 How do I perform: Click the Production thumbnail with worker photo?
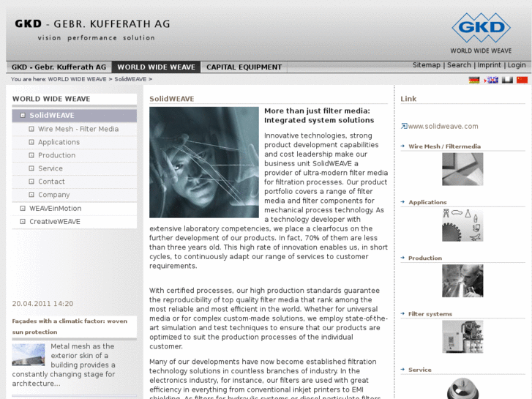(462, 281)
